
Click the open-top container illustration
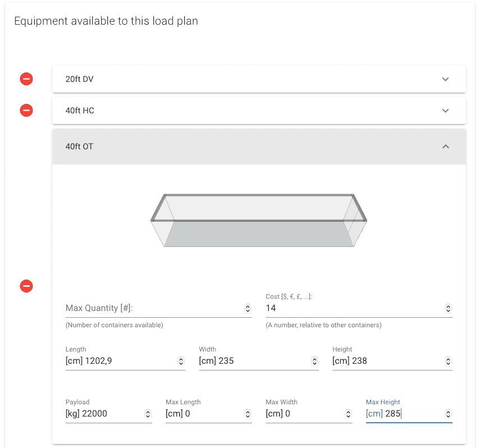[258, 220]
